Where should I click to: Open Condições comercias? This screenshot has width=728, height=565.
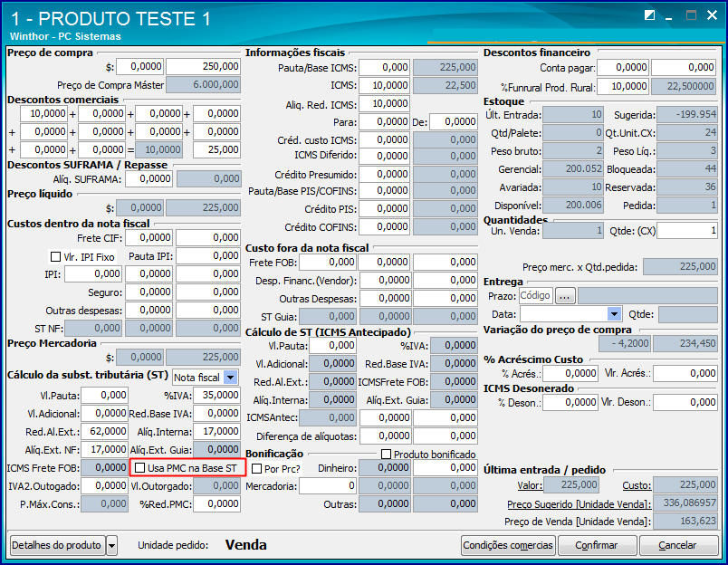[x=508, y=545]
